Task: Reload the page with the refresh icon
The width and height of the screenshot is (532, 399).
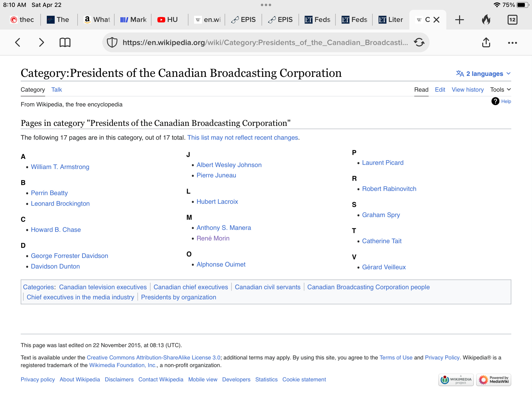Action: (419, 42)
